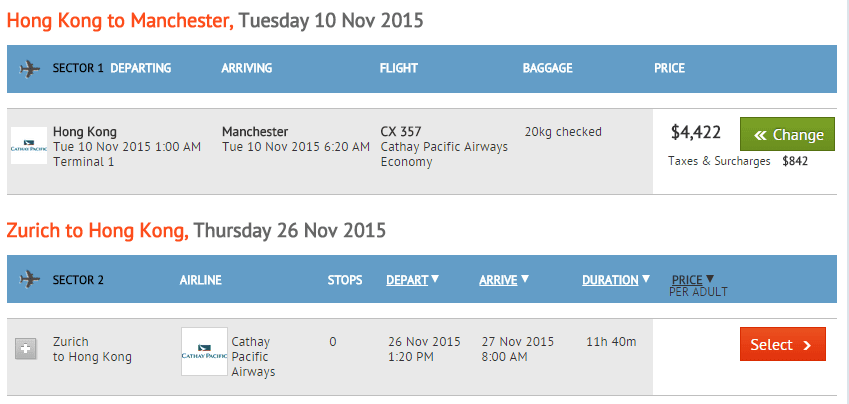Click the Sector 2 airplane icon
The height and width of the screenshot is (404, 849).
click(29, 280)
